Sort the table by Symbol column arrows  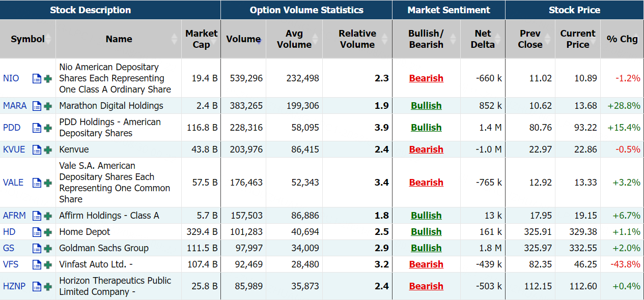pyautogui.click(x=49, y=39)
